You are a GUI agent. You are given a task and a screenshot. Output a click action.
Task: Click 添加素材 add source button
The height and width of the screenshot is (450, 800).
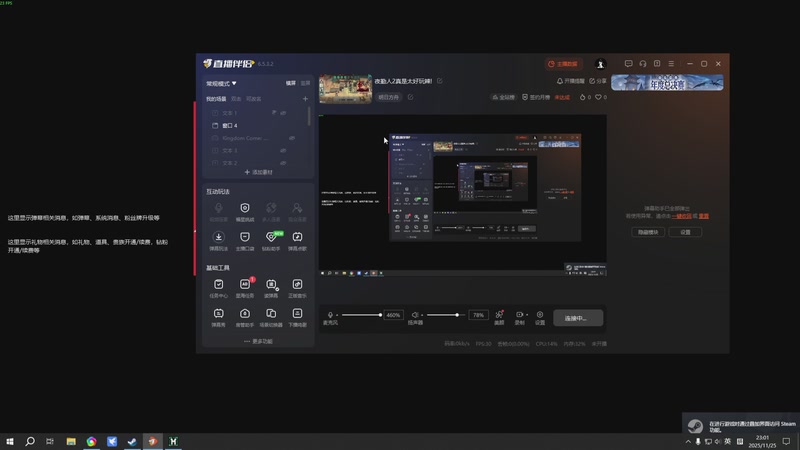pyautogui.click(x=258, y=172)
